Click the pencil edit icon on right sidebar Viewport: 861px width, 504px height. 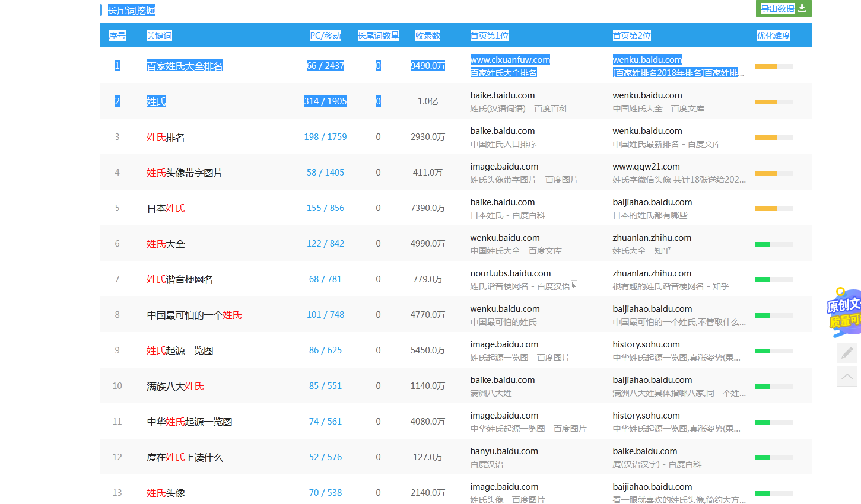pos(847,352)
